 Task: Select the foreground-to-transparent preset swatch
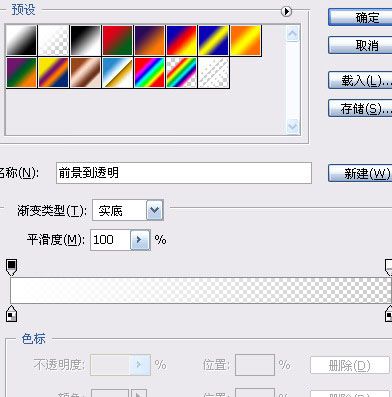(53, 40)
